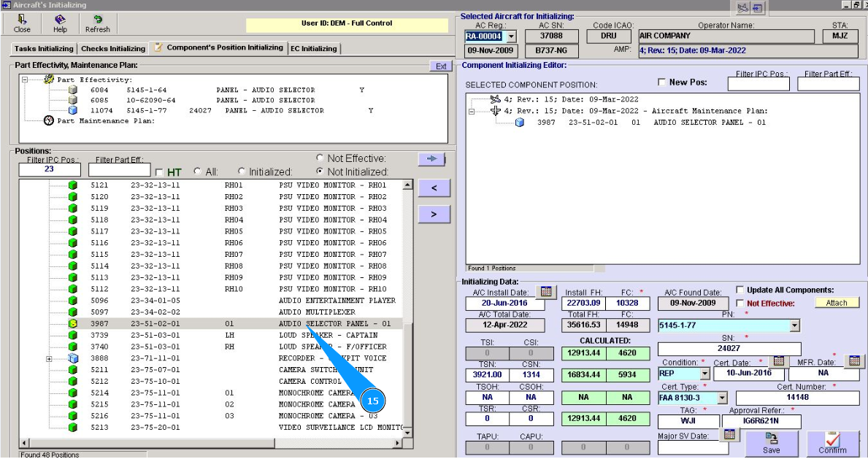Click the Ext button
The height and width of the screenshot is (459, 868).
(440, 66)
